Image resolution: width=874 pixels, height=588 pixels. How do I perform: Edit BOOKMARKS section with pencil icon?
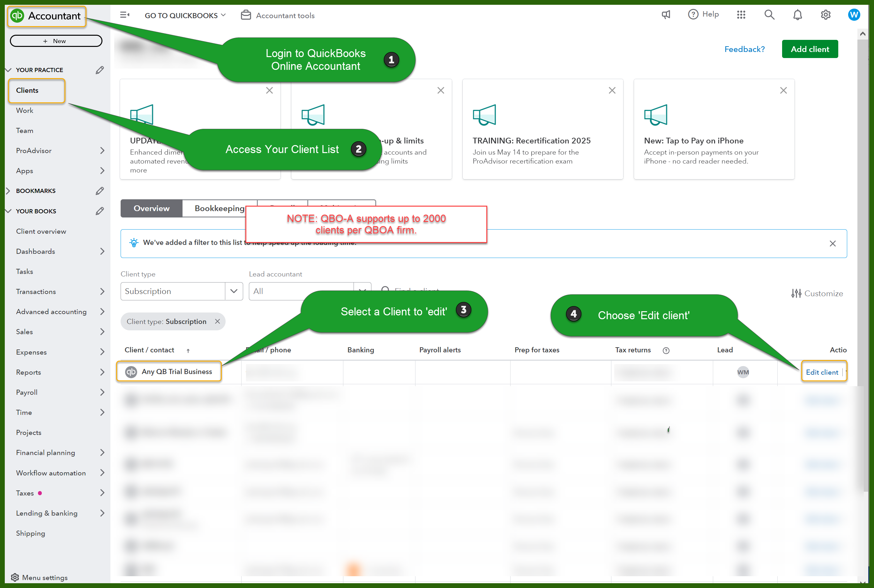100,191
